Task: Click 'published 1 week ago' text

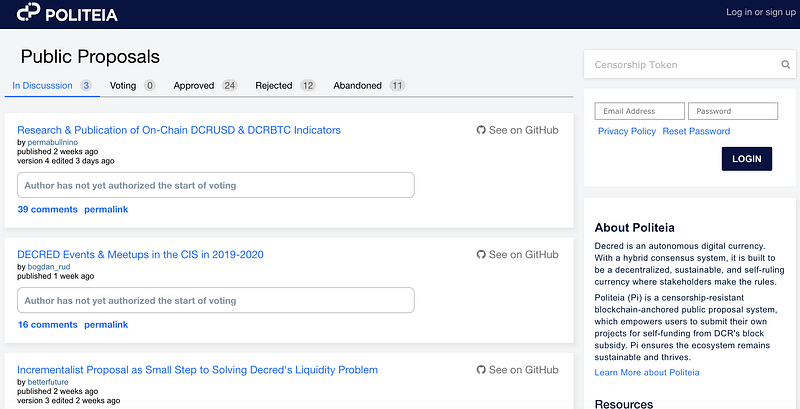Action: coord(56,276)
